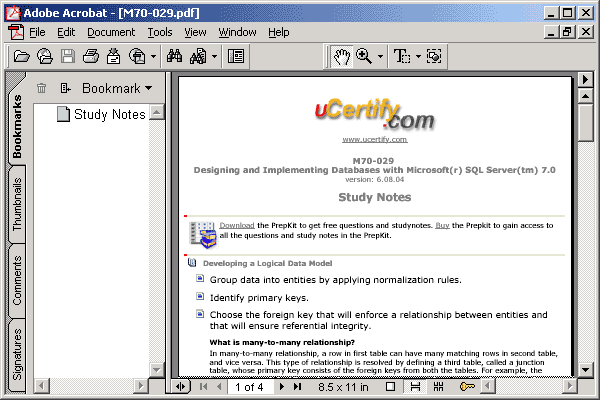Screen dimensions: 600x400
Task: Select Continuous Facing layout button
Action: 439,387
